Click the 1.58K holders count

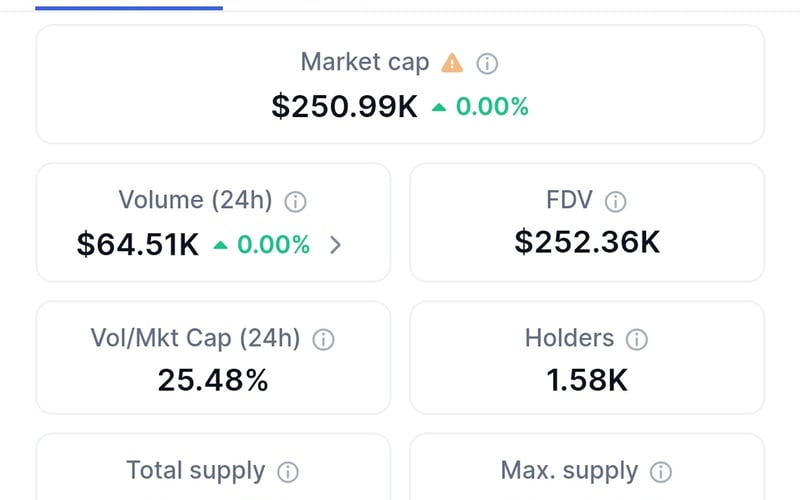[587, 380]
